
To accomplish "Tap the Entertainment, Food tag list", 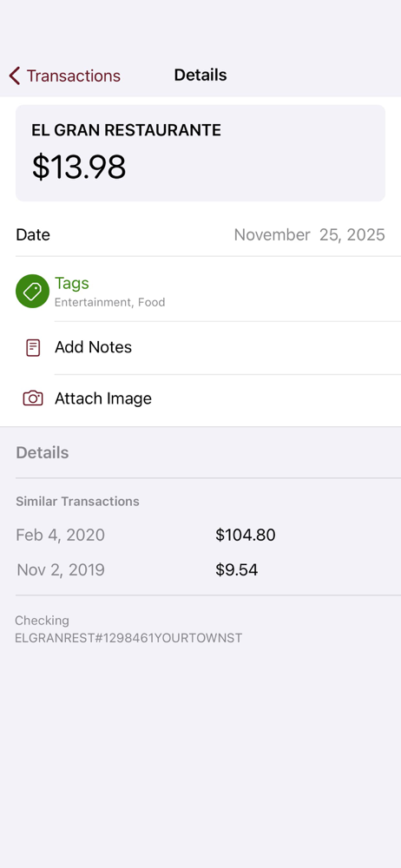I will pyautogui.click(x=109, y=302).
